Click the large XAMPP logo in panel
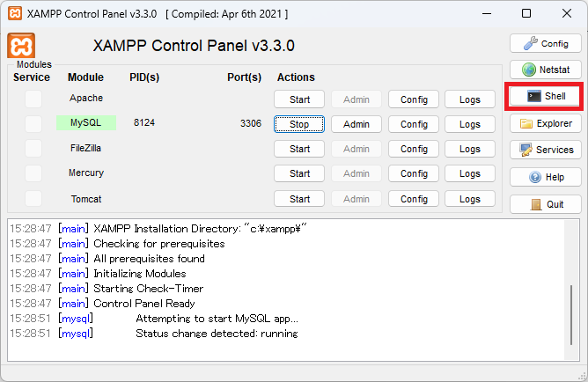 point(21,46)
